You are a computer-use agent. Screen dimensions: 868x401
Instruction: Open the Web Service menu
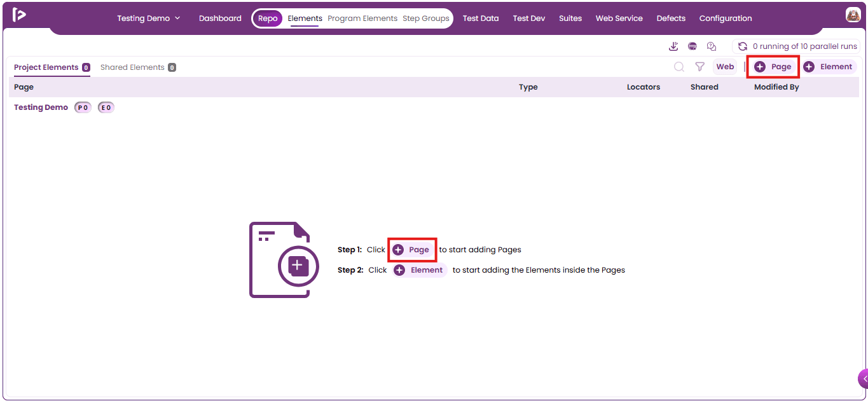[x=619, y=18]
